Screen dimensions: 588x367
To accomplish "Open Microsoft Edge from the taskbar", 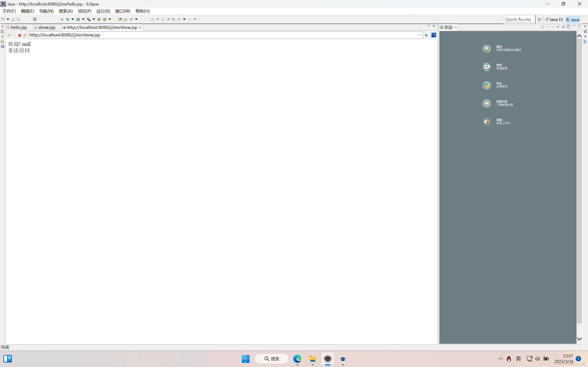I will click(x=297, y=359).
